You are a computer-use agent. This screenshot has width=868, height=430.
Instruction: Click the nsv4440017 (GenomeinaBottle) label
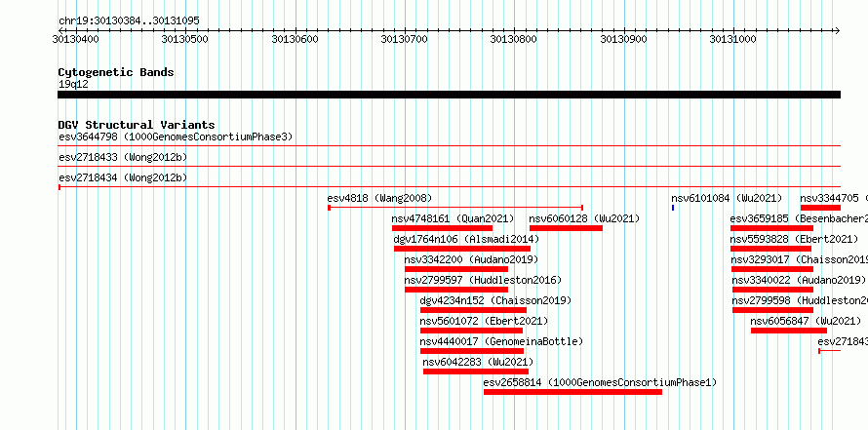[501, 341]
